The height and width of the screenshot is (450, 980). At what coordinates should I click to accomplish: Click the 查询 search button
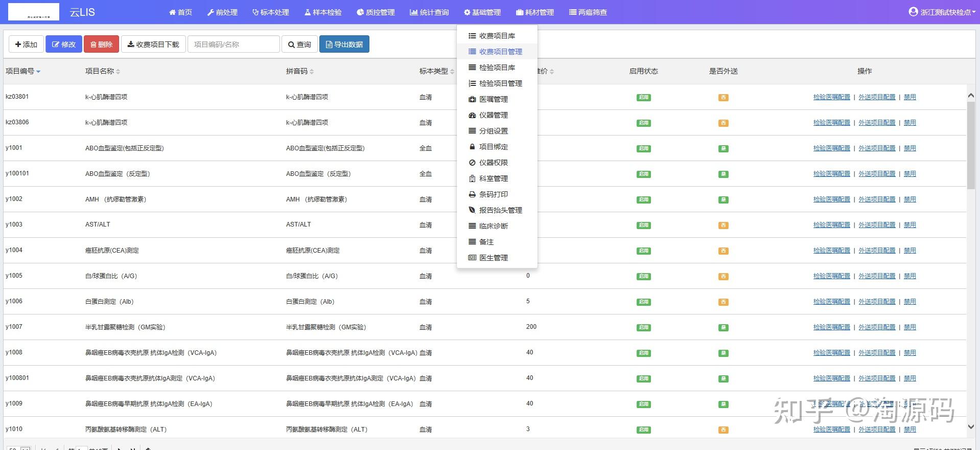click(299, 44)
